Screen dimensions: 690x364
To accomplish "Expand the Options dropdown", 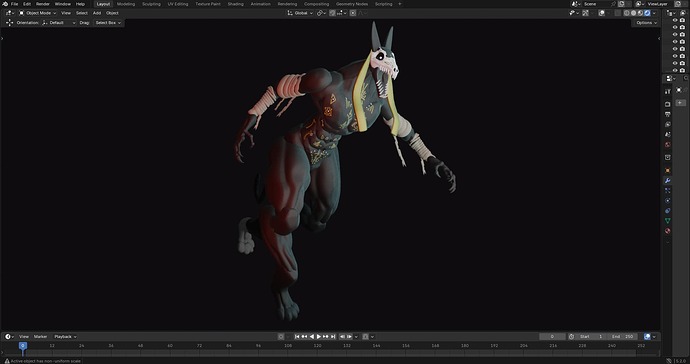I will pyautogui.click(x=646, y=22).
